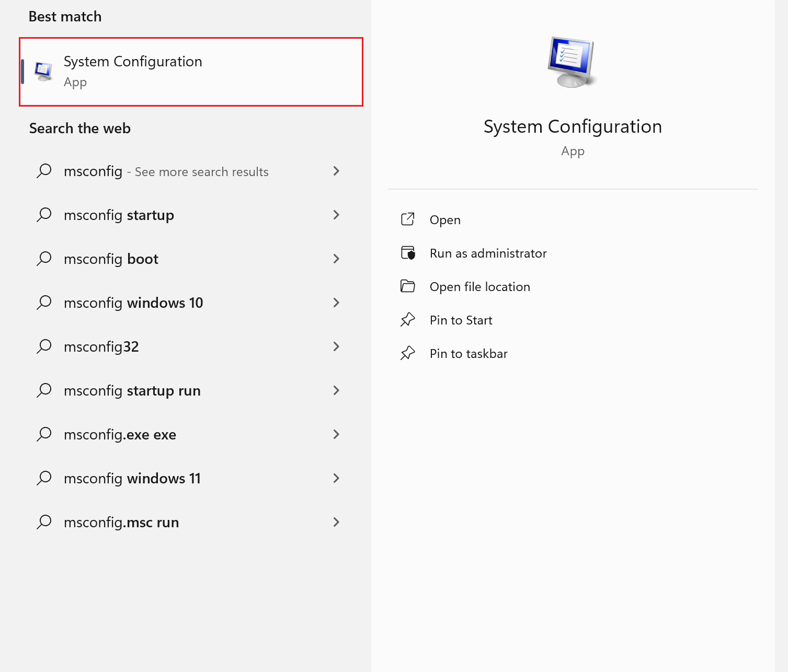
Task: Click the Pin to taskbar pin icon
Action: click(x=408, y=353)
